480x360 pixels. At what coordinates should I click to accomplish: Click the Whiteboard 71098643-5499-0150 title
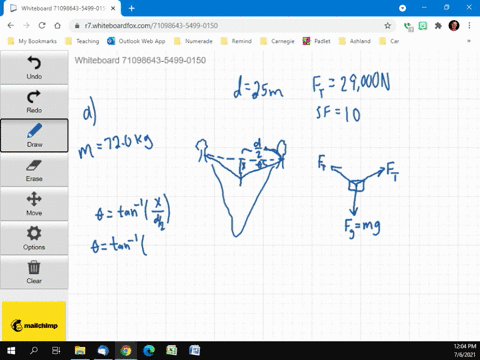[140, 60]
